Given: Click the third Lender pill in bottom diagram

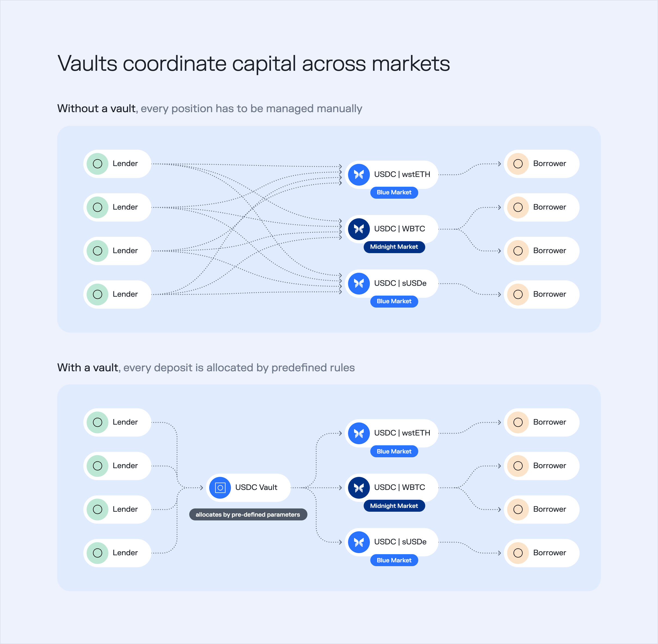Looking at the screenshot, I should [x=117, y=509].
